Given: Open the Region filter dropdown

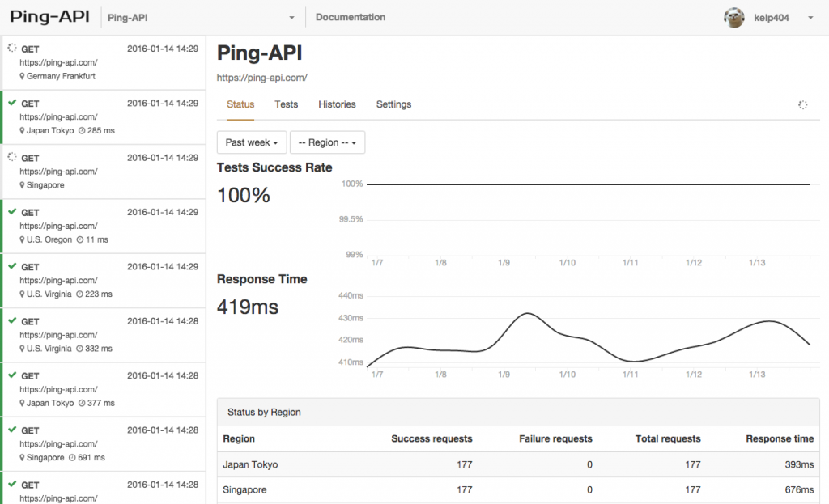Looking at the screenshot, I should 327,142.
